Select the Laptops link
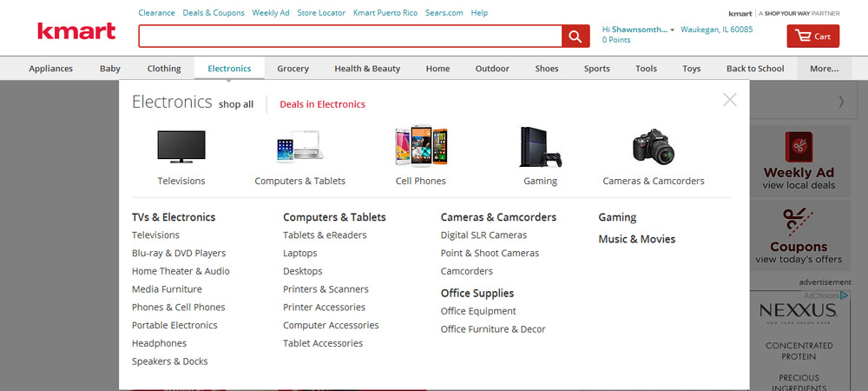The height and width of the screenshot is (391, 868). tap(300, 253)
